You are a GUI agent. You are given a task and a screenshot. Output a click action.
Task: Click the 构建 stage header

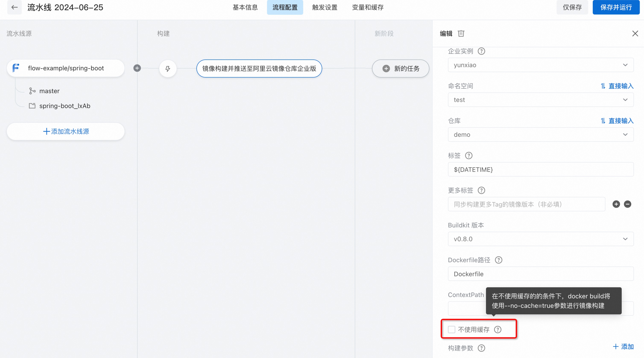[163, 33]
